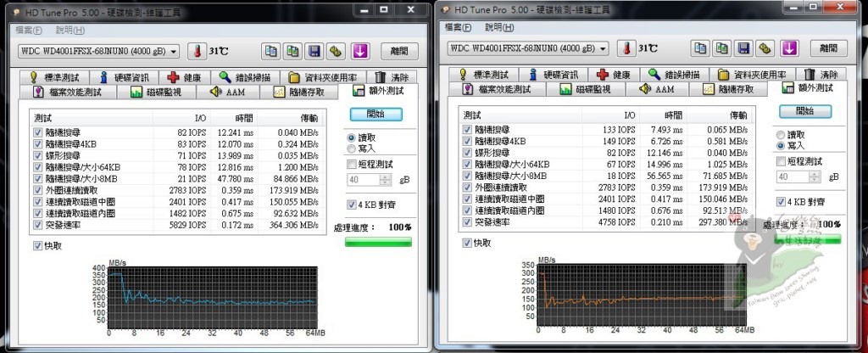Click the temperature icon in left window
868x353 pixels.
point(196,51)
